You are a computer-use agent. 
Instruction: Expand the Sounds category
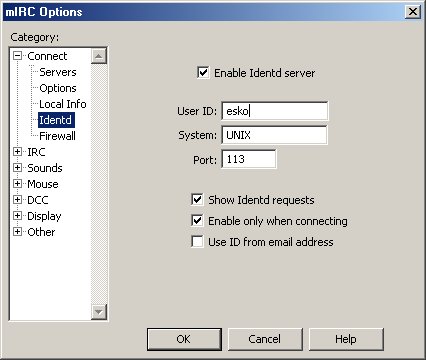tap(17, 168)
